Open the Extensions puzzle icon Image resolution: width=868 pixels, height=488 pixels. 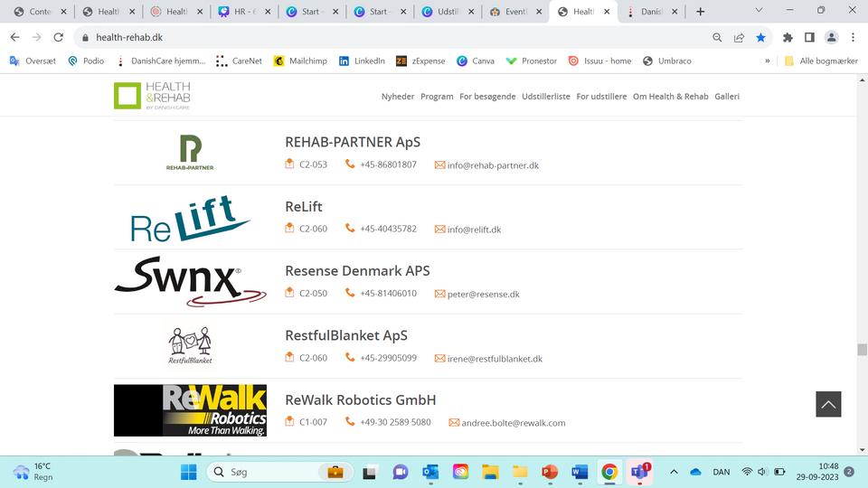click(x=788, y=37)
